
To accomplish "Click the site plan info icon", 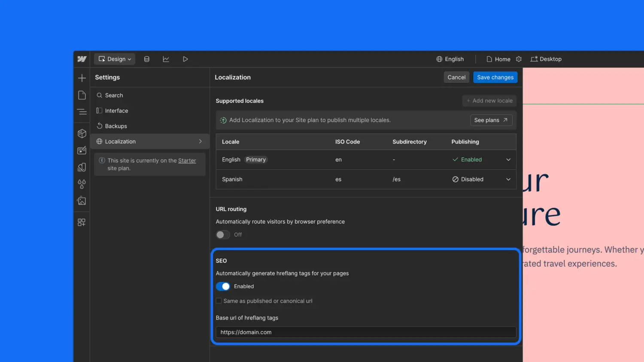I will click(x=102, y=160).
